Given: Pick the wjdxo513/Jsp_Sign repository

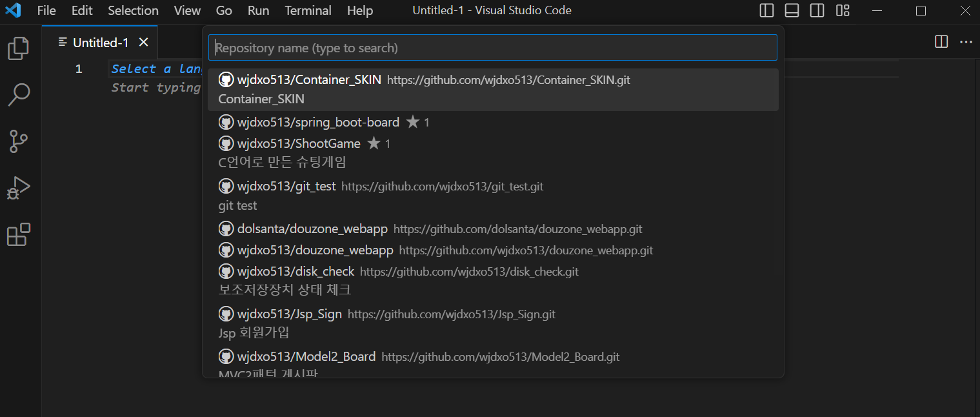Looking at the screenshot, I should (493, 323).
